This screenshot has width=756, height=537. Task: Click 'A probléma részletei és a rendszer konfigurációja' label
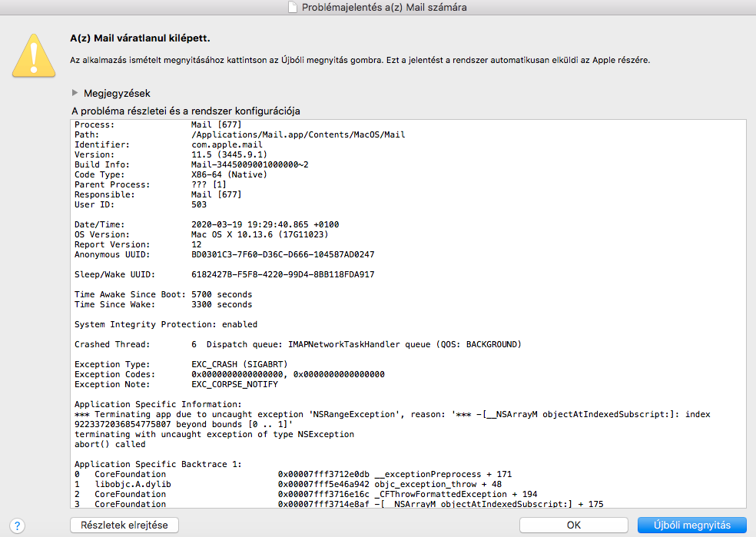(x=186, y=111)
